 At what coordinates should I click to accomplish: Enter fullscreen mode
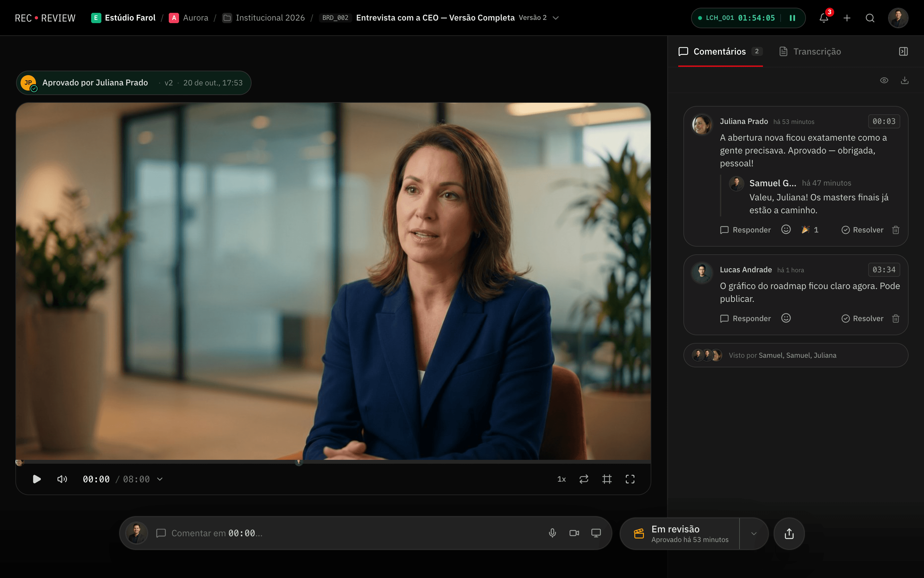pyautogui.click(x=630, y=479)
